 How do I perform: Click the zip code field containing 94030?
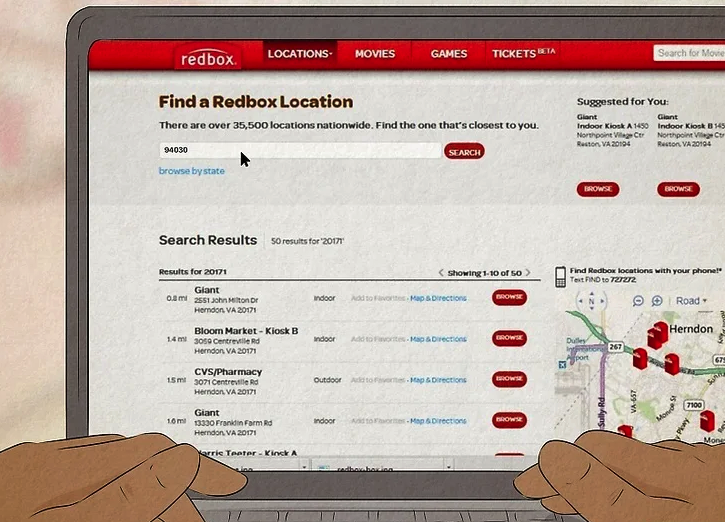[x=300, y=150]
